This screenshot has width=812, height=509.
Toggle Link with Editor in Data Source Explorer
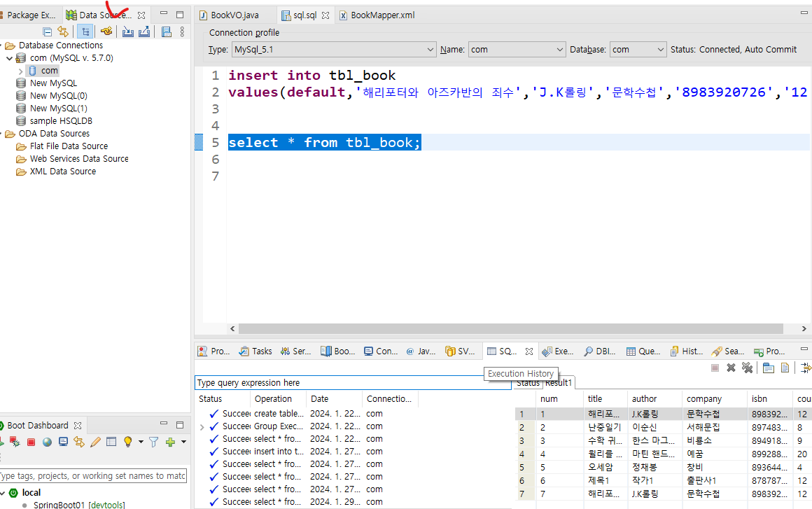coord(63,32)
